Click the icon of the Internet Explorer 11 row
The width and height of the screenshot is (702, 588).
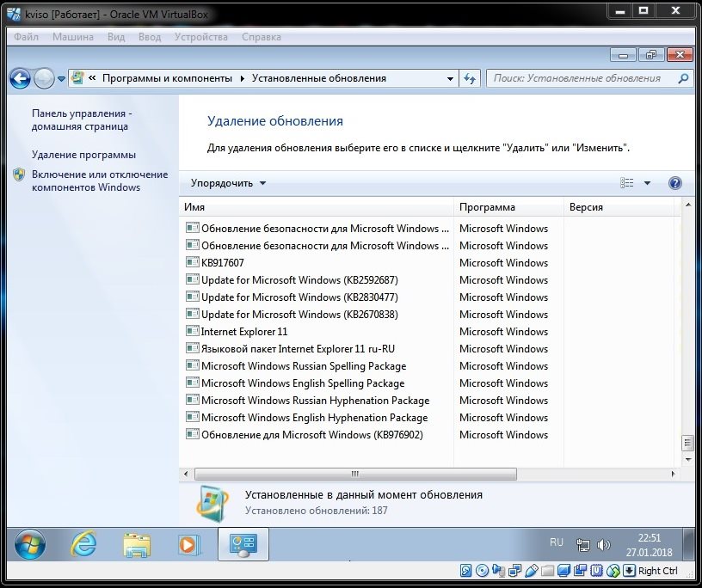tap(192, 331)
